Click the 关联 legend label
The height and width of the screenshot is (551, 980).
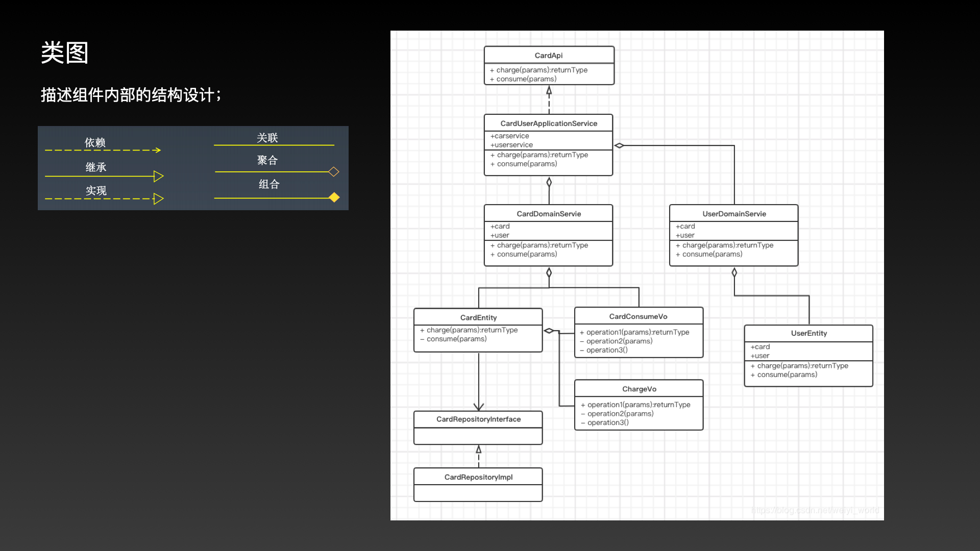click(x=267, y=138)
